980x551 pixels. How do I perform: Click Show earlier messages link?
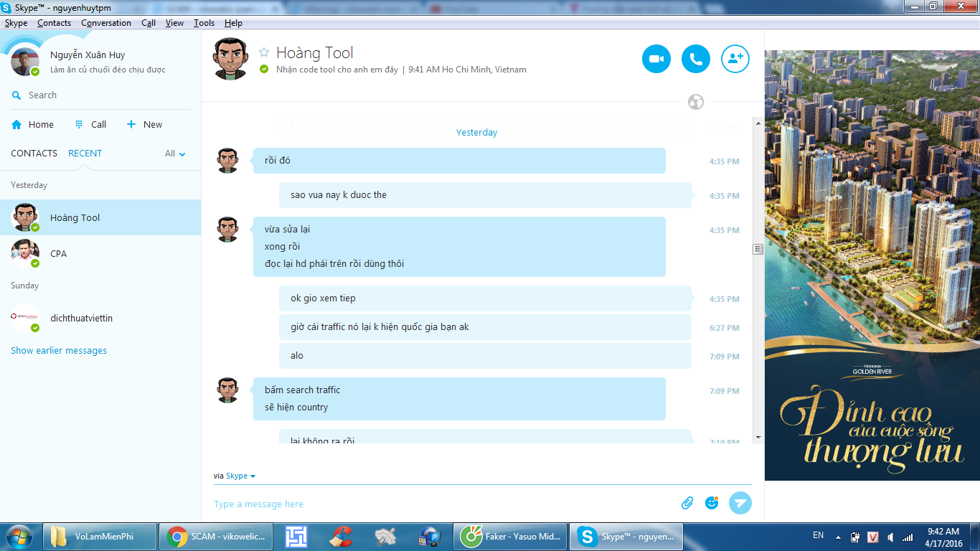(59, 350)
